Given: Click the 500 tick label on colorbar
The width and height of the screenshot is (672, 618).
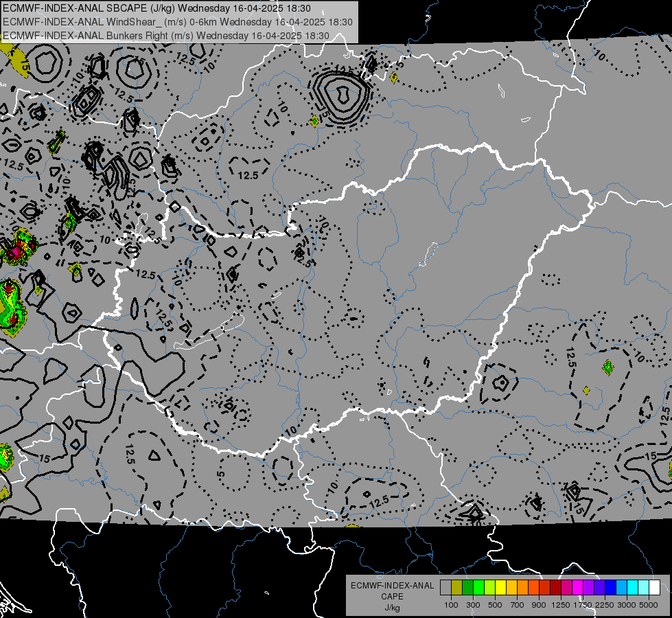Looking at the screenshot, I should tap(495, 605).
